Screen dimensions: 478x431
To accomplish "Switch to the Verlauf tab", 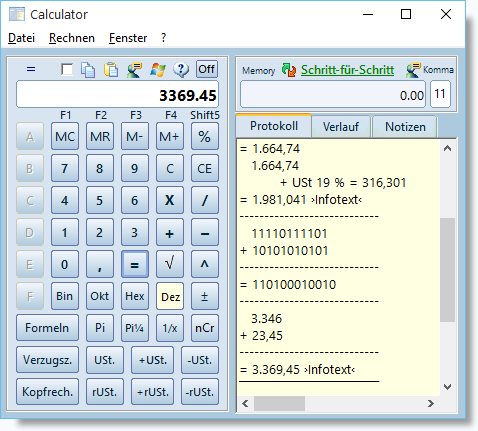I will [x=341, y=127].
